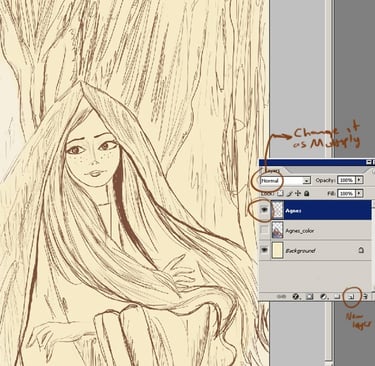Click the Background layer lock icon
This screenshot has height=366, width=375.
click(x=361, y=250)
